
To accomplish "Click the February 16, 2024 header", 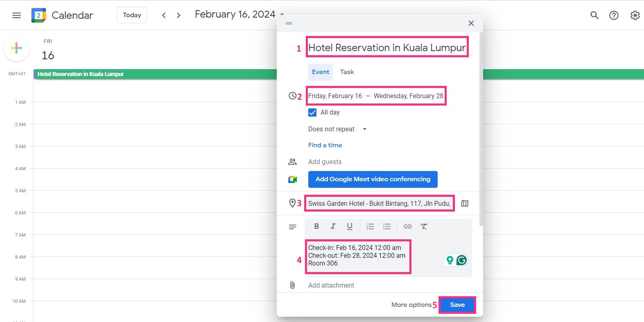I will pos(235,14).
